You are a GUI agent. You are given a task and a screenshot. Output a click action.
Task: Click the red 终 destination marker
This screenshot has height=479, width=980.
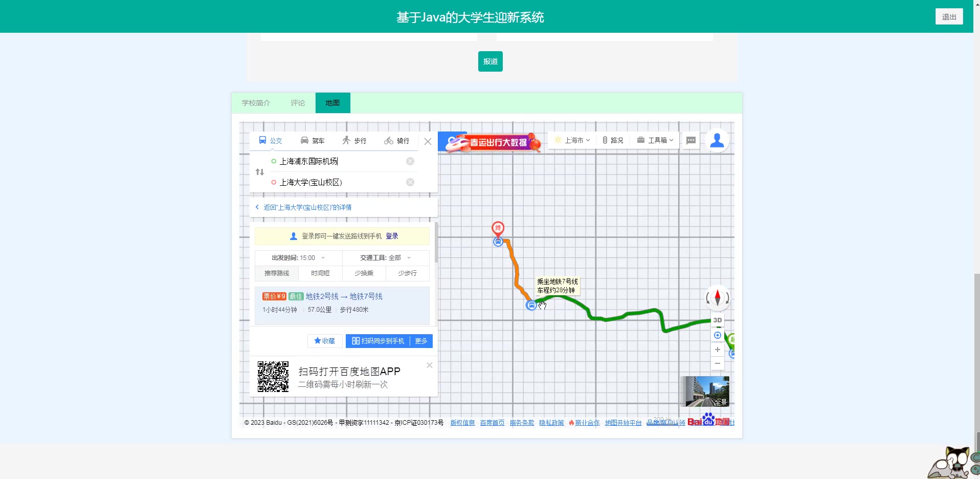(x=498, y=228)
